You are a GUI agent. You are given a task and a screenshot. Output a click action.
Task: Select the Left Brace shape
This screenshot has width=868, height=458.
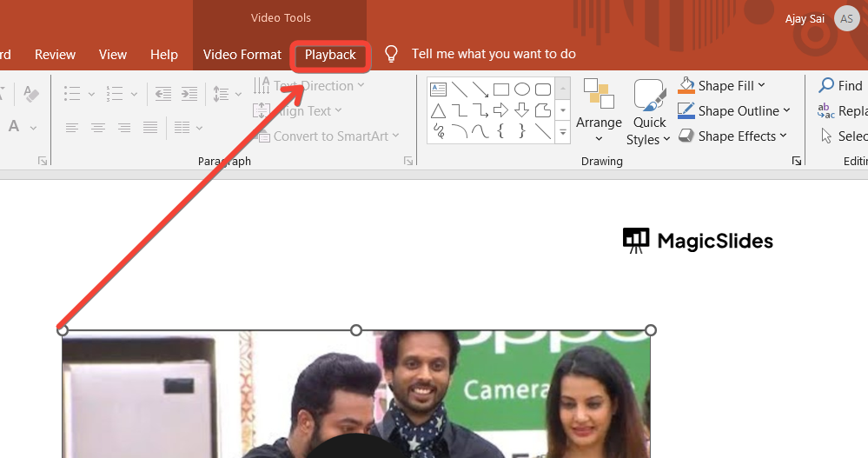(x=501, y=131)
